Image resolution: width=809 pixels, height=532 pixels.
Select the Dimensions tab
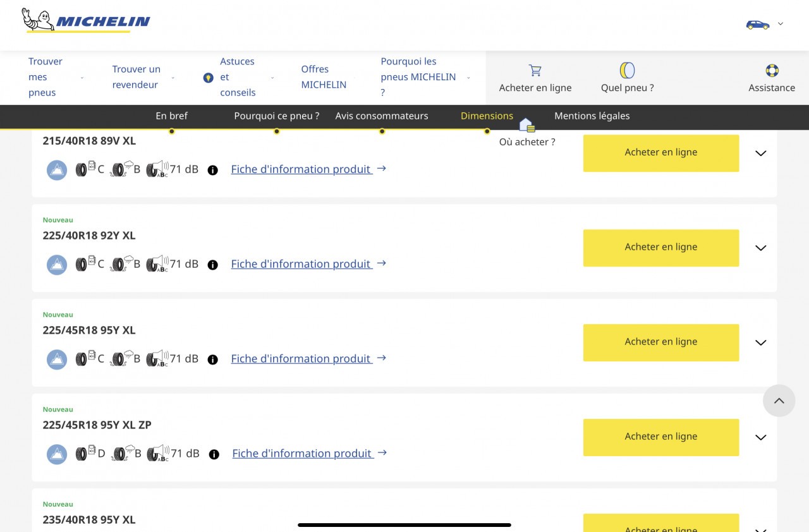click(487, 116)
